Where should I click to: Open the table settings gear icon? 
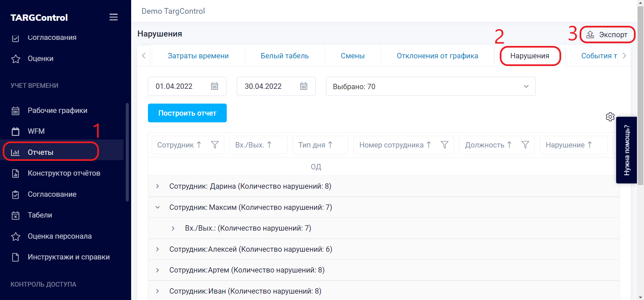610,117
